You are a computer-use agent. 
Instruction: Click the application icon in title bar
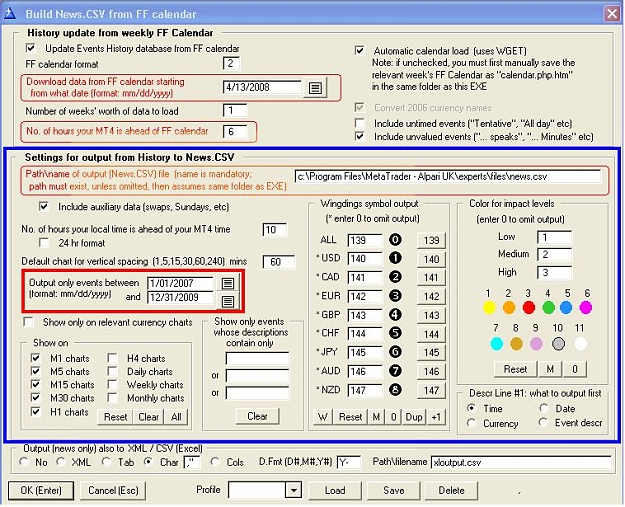[x=10, y=14]
